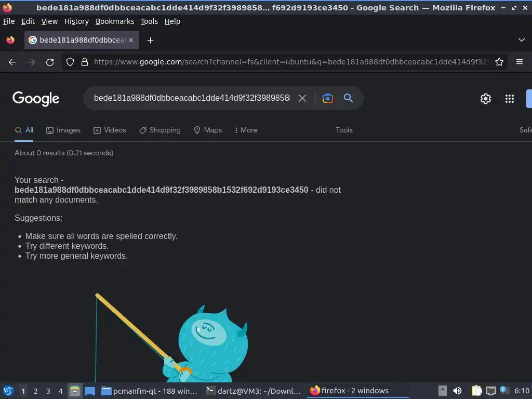Click the Google search input field
532x399 pixels.
[x=192, y=98]
